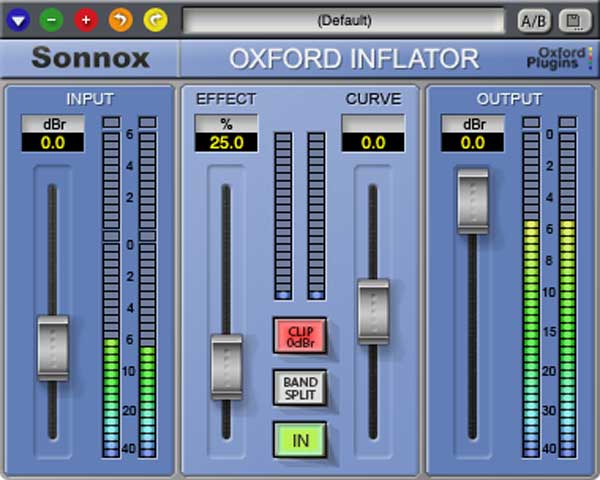Image resolution: width=600 pixels, height=480 pixels.
Task: Click the Effect percent value 25.0
Action: click(x=226, y=143)
